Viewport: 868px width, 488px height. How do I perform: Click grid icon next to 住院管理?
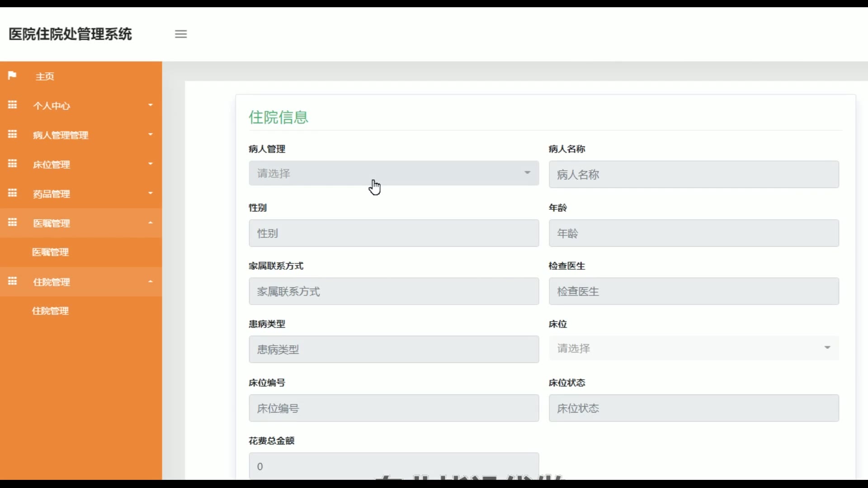(x=12, y=282)
